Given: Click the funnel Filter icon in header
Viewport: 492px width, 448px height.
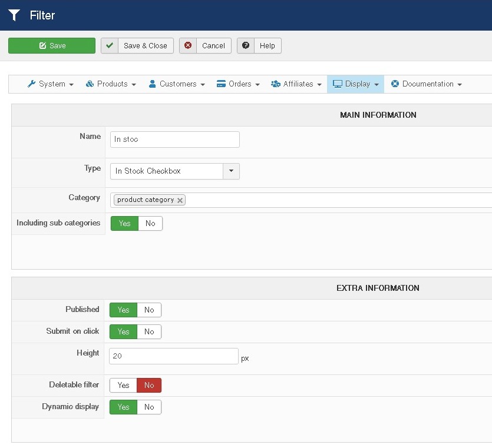Looking at the screenshot, I should (14, 15).
